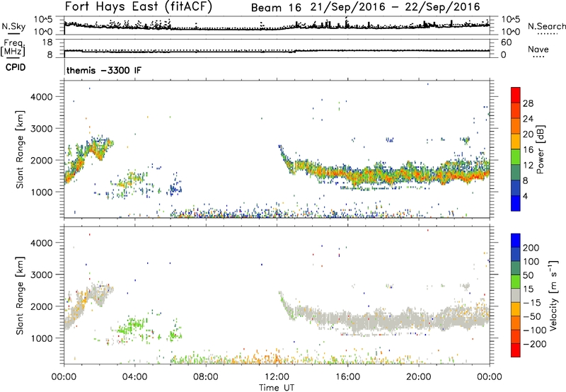The height and width of the screenshot is (392, 566).
Task: Click the 'N.Sky' axis label
Action: (x=13, y=26)
